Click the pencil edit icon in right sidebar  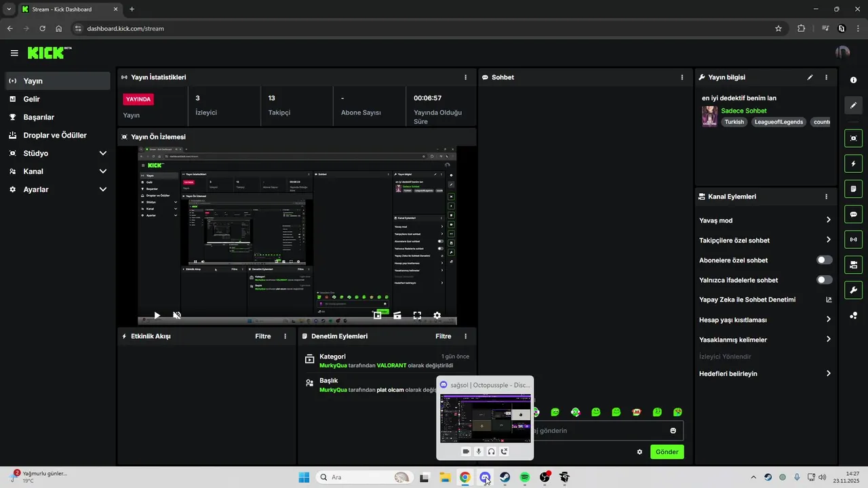tap(853, 105)
